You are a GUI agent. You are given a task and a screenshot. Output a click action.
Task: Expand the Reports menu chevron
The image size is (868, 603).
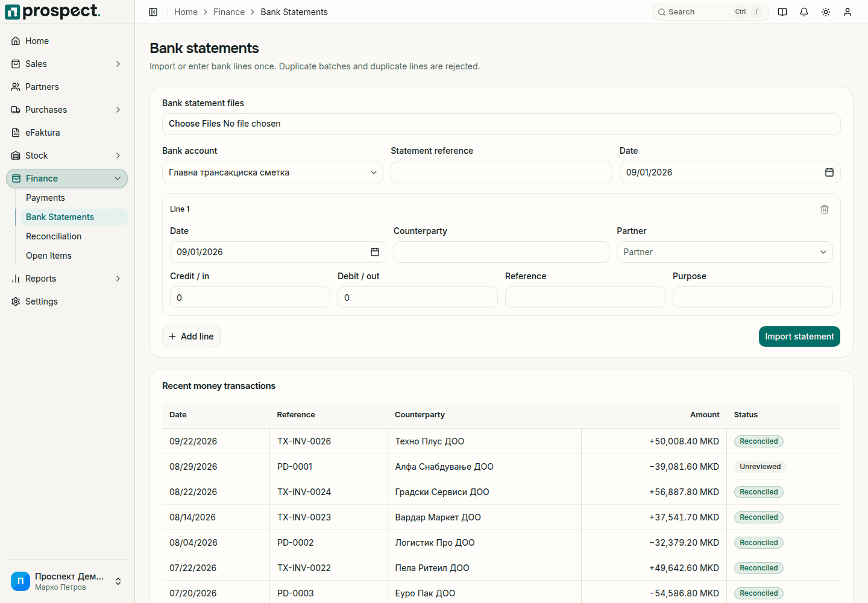[x=118, y=279]
